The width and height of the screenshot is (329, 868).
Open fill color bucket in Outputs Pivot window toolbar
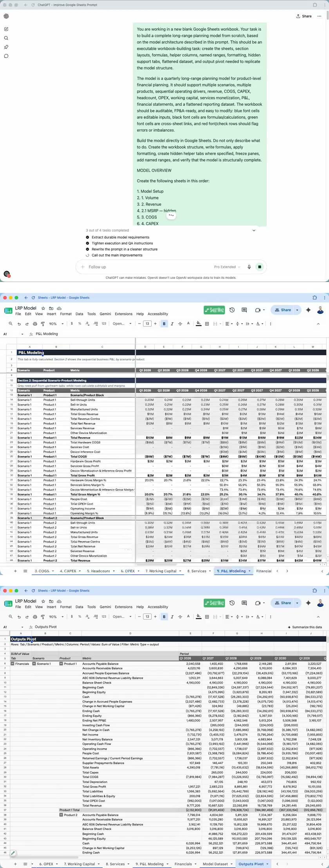pyautogui.click(x=199, y=617)
